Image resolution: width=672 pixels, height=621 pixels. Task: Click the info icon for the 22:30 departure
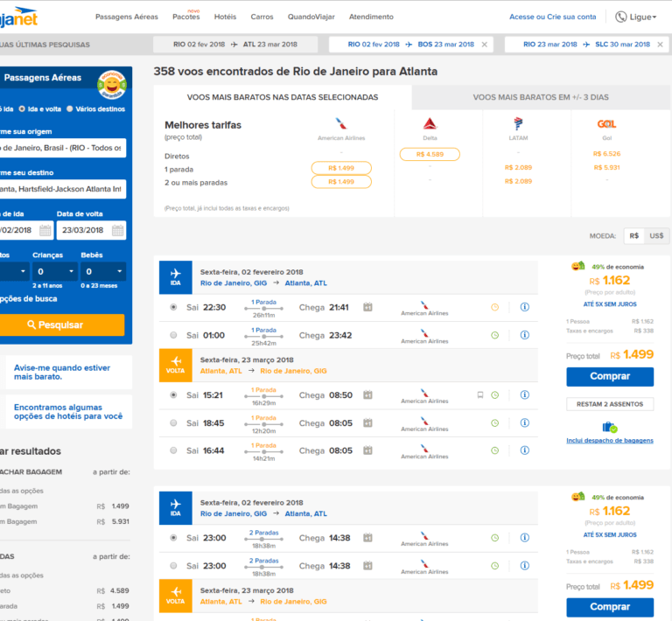pyautogui.click(x=525, y=307)
